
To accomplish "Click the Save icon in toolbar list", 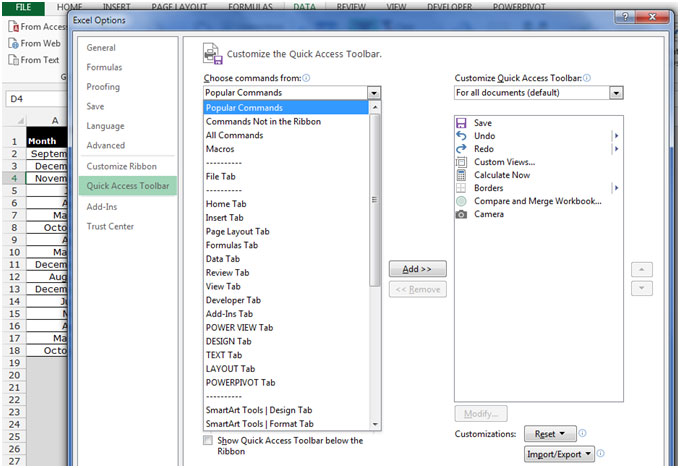I will pyautogui.click(x=461, y=123).
